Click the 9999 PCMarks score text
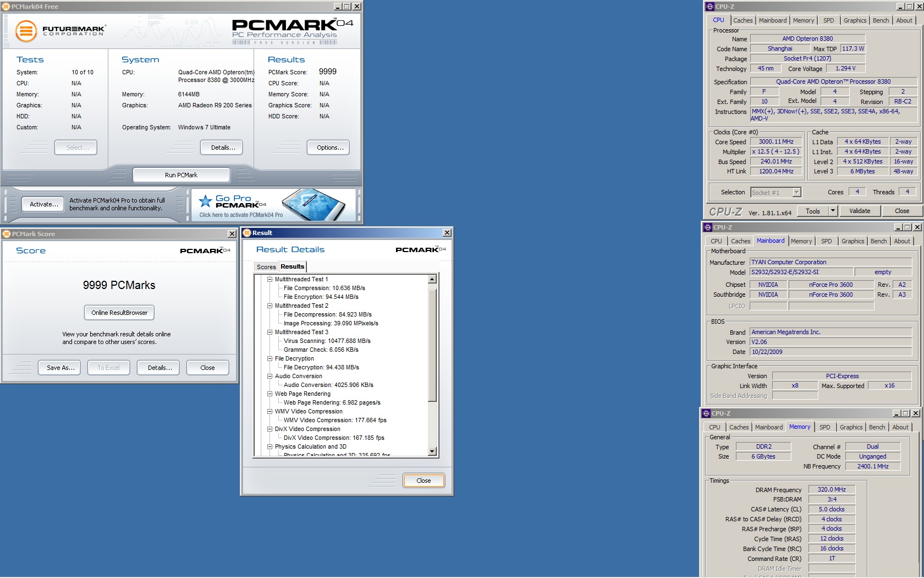The height and width of the screenshot is (578, 924). (x=119, y=285)
